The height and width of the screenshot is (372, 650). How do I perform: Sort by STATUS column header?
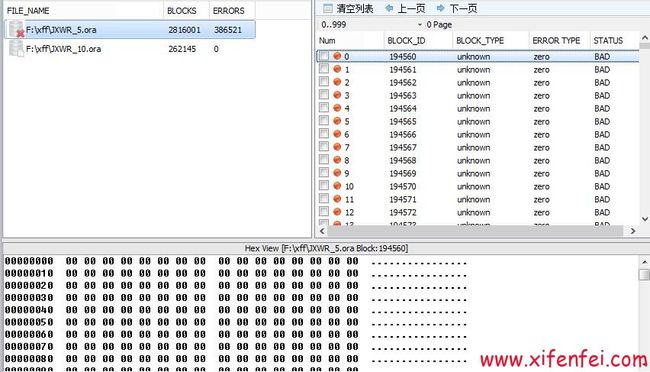(614, 41)
